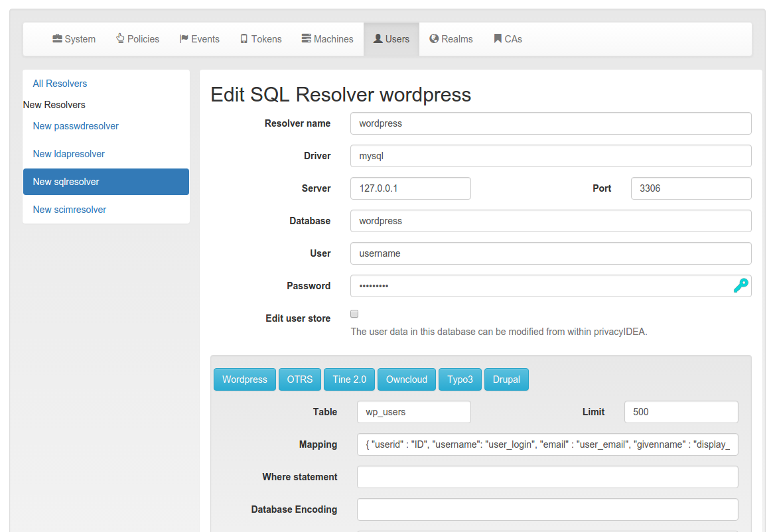Click the System briefcase icon

coord(57,38)
